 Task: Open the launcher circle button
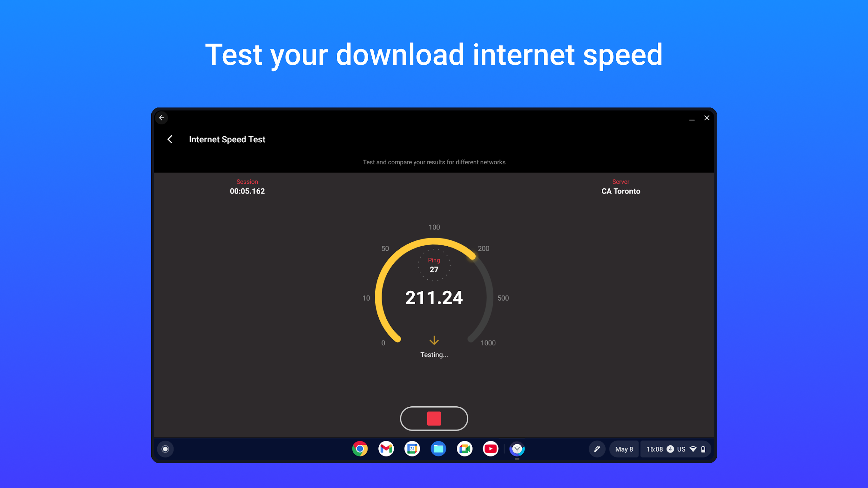[x=165, y=449]
